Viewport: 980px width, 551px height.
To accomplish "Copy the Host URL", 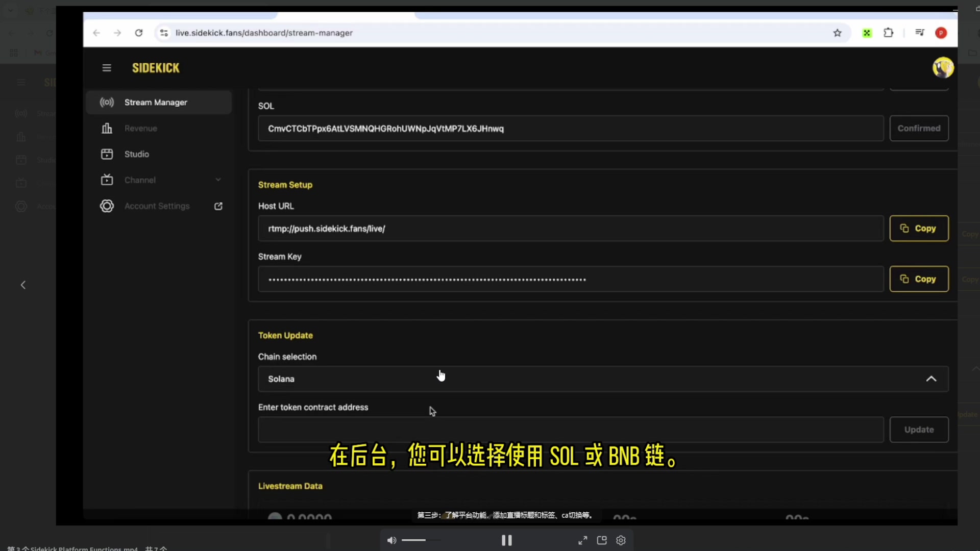I will 919,229.
